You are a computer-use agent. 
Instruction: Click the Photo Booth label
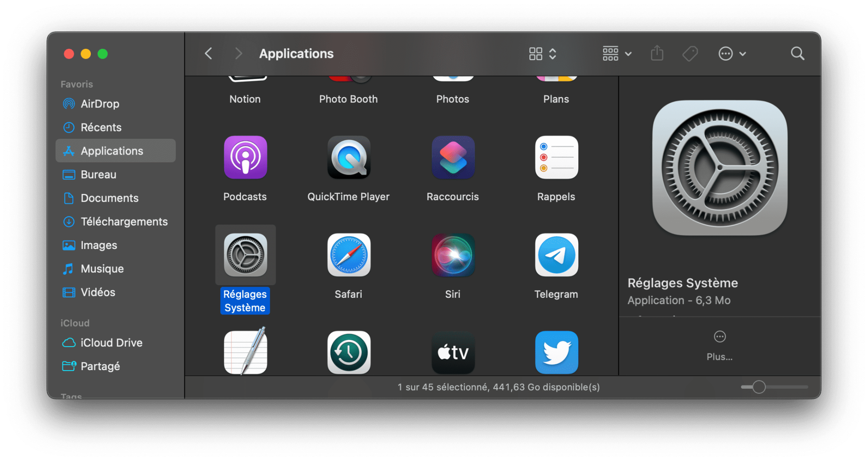[x=349, y=99]
